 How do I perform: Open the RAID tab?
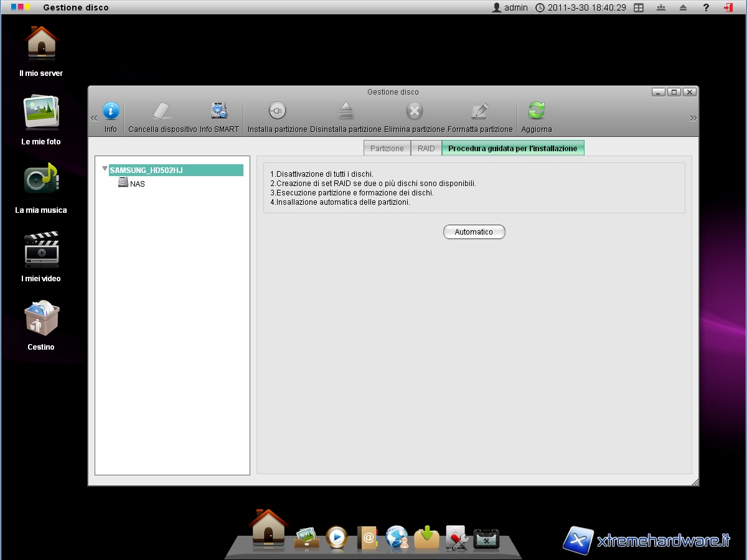[426, 149]
